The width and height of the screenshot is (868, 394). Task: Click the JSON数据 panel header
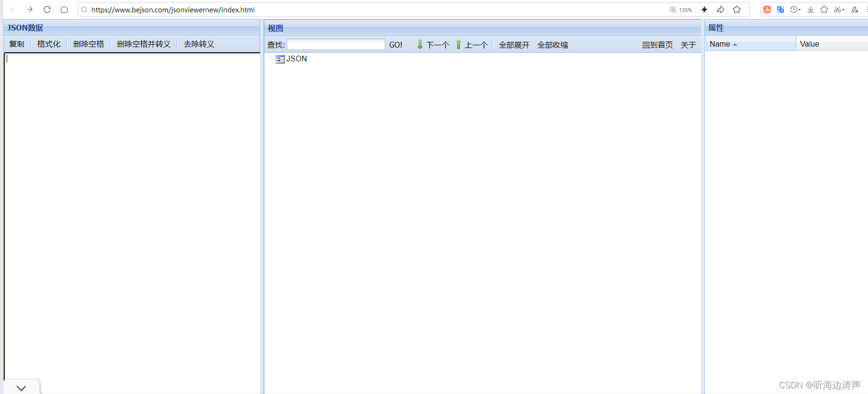tap(132, 28)
